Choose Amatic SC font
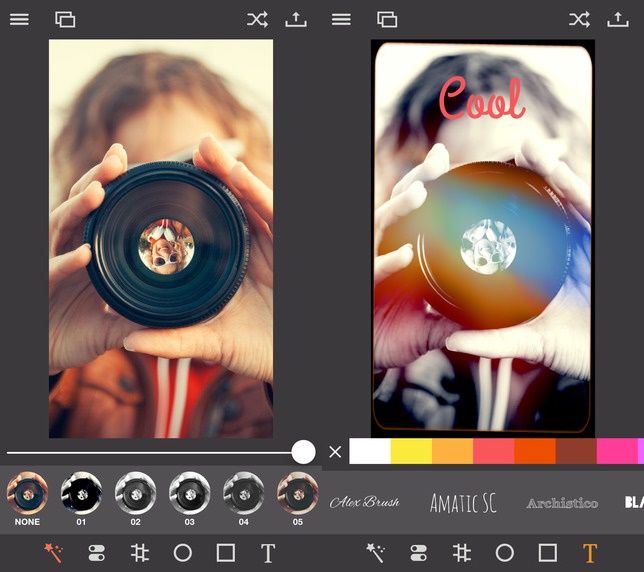 463,503
